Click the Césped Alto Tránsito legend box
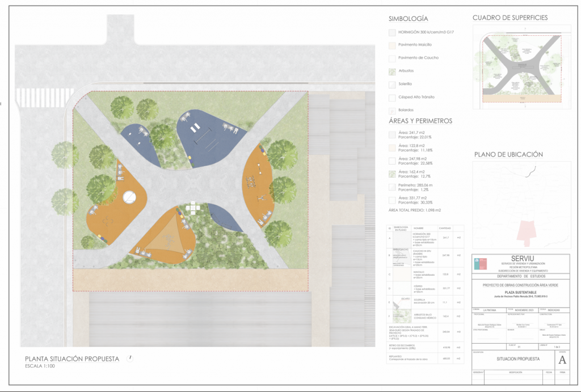Viewport: 581px width, 392px height. [392, 97]
